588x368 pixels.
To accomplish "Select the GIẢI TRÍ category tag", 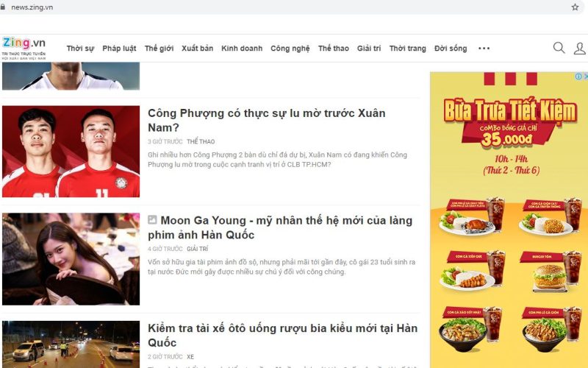I will [x=197, y=249].
